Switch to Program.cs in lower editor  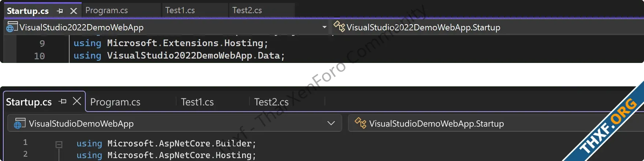click(115, 102)
